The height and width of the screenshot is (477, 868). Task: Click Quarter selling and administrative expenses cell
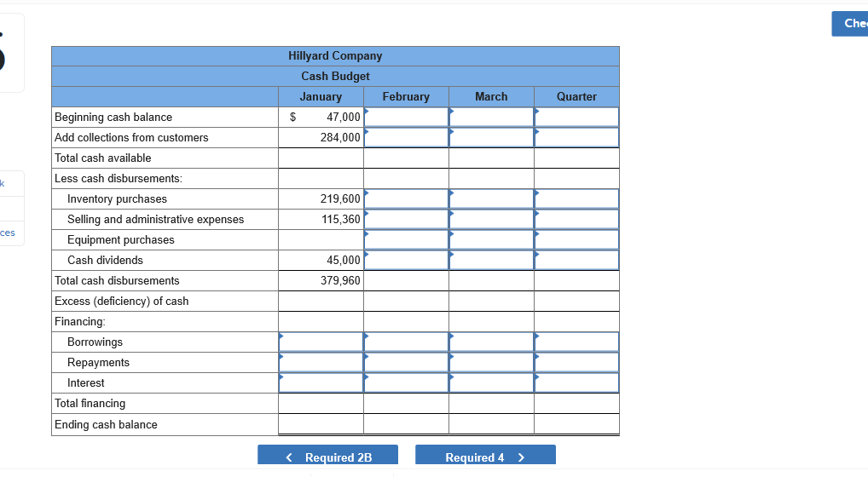(577, 220)
